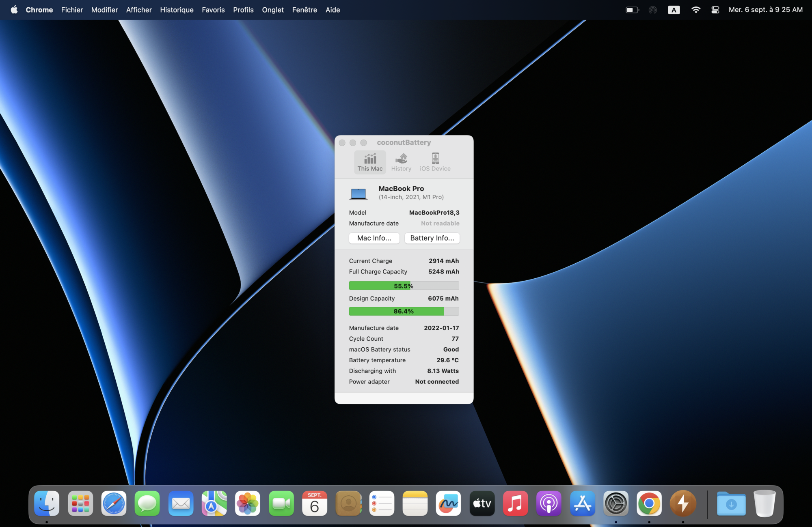Open Google Chrome from the Dock
Screen dimensions: 812x527
tap(649, 503)
